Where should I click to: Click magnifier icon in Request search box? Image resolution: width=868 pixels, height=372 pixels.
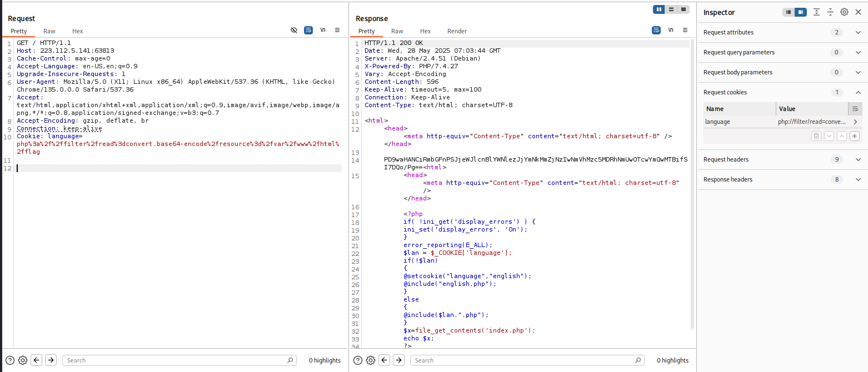pos(290,360)
